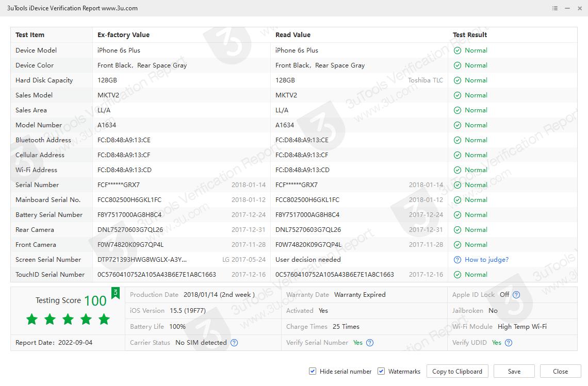The image size is (588, 386).
Task: Click the Normal check icon for Device Model
Action: tap(457, 51)
